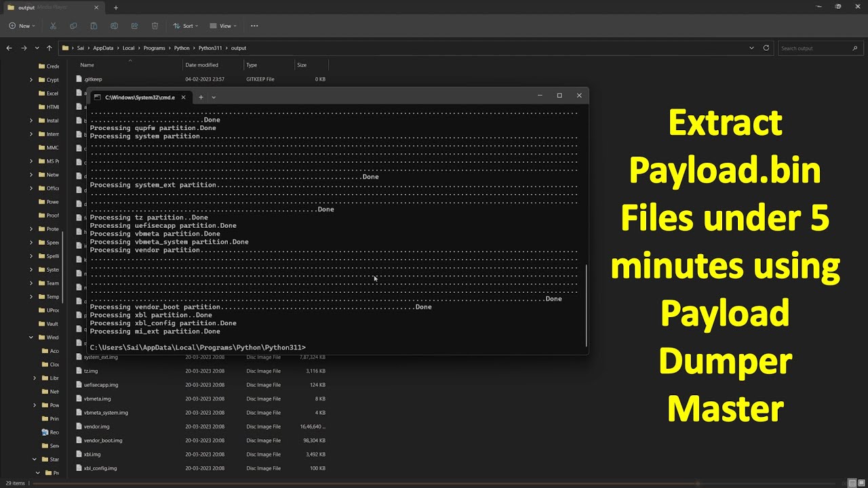Open the Sort dropdown menu
Image resolution: width=868 pixels, height=488 pixels.
click(185, 26)
